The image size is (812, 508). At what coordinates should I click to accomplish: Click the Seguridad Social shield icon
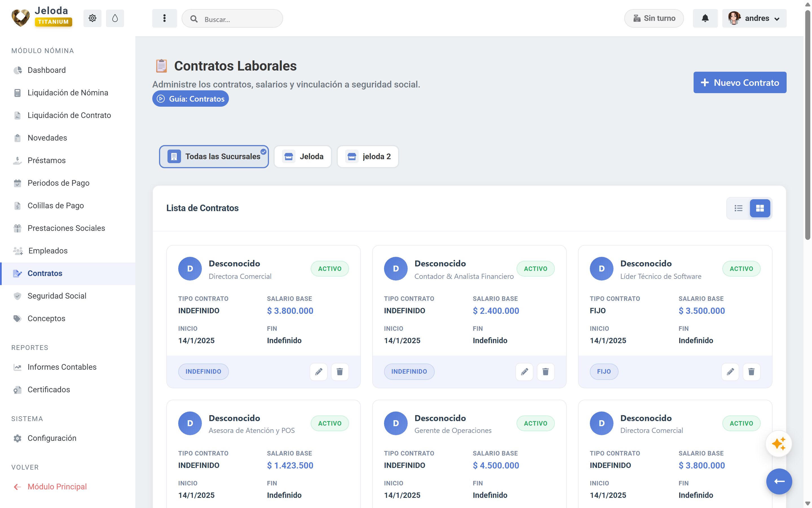[17, 296]
